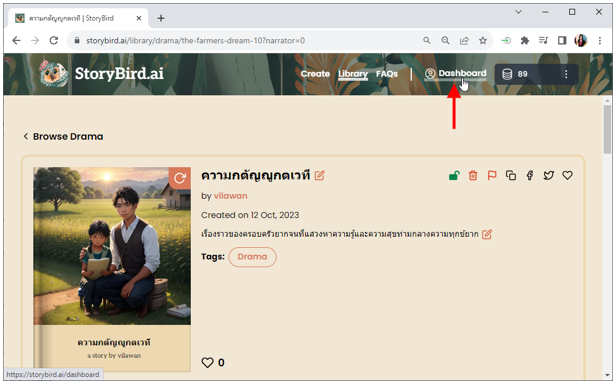Screen dimensions: 615x384
Task: Flag the story with flag icon
Action: click(x=492, y=175)
